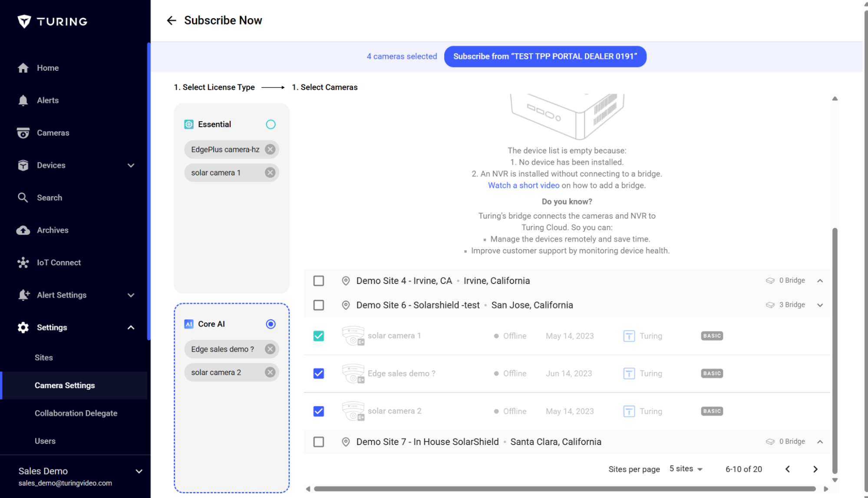Image resolution: width=868 pixels, height=498 pixels.
Task: Check the Demo Site 4 - Irvine checkbox
Action: (x=319, y=281)
